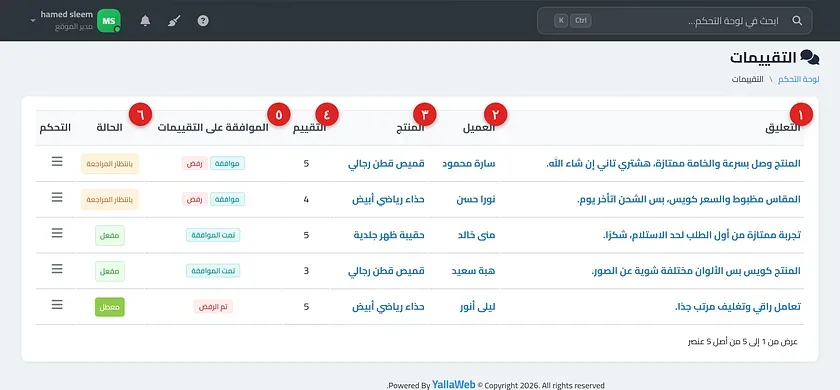Open قميص قطن رجالي product in سارة محمود row
The height and width of the screenshot is (390, 840).
point(386,164)
